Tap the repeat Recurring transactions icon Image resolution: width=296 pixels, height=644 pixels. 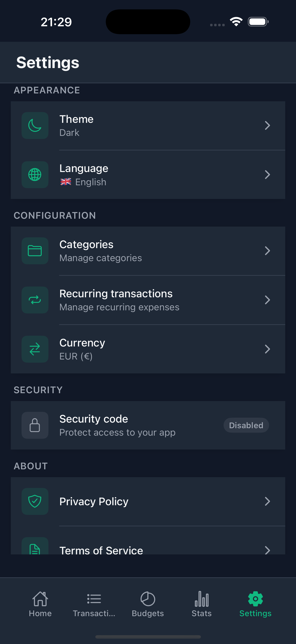coord(35,300)
